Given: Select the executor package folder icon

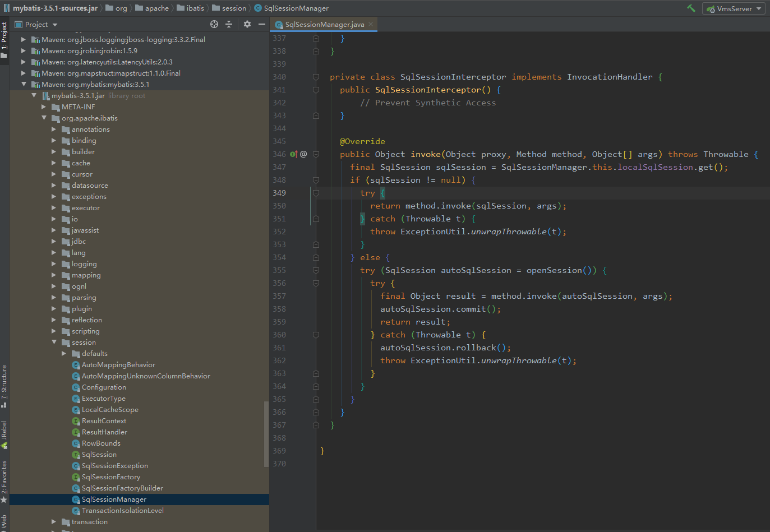Looking at the screenshot, I should (66, 208).
